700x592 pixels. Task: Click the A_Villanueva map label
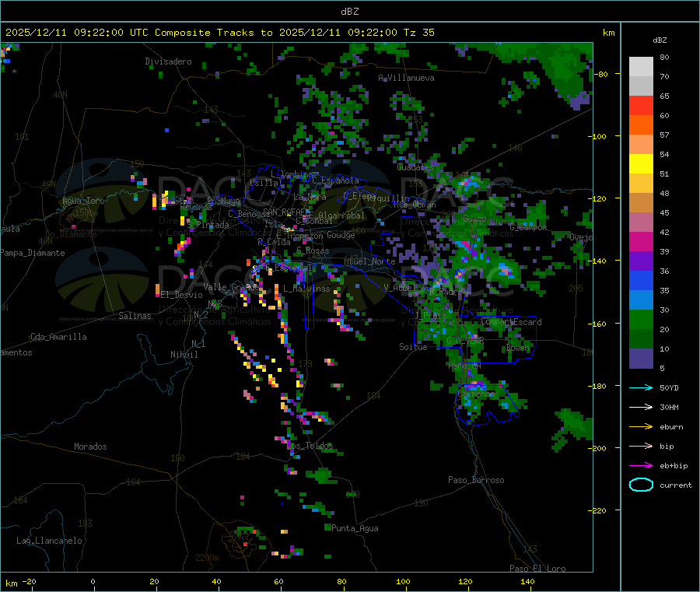(x=406, y=78)
